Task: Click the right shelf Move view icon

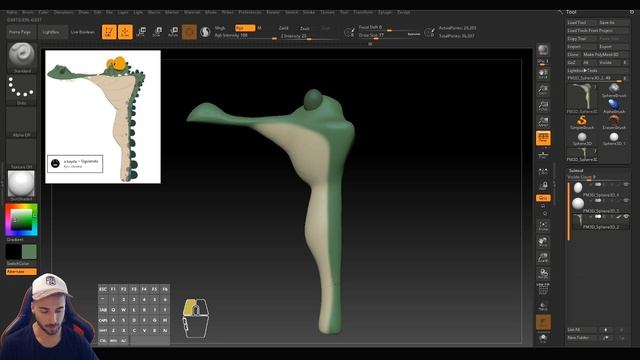Action: 543,242
